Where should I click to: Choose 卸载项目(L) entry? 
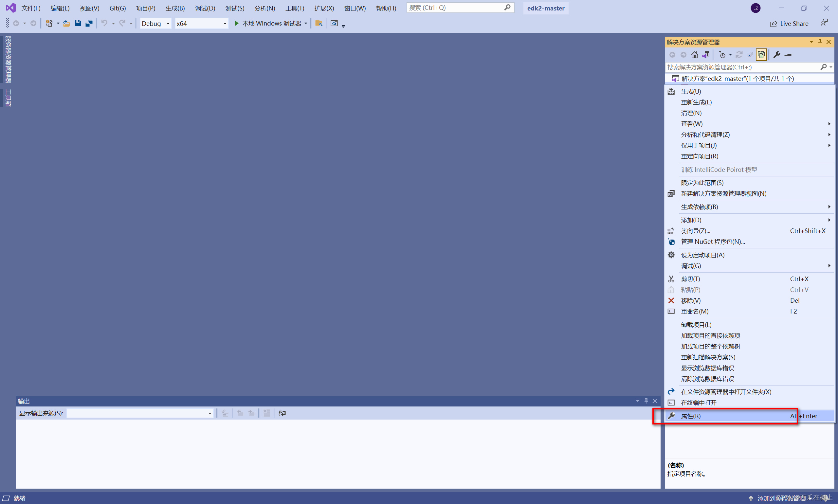pos(749,325)
